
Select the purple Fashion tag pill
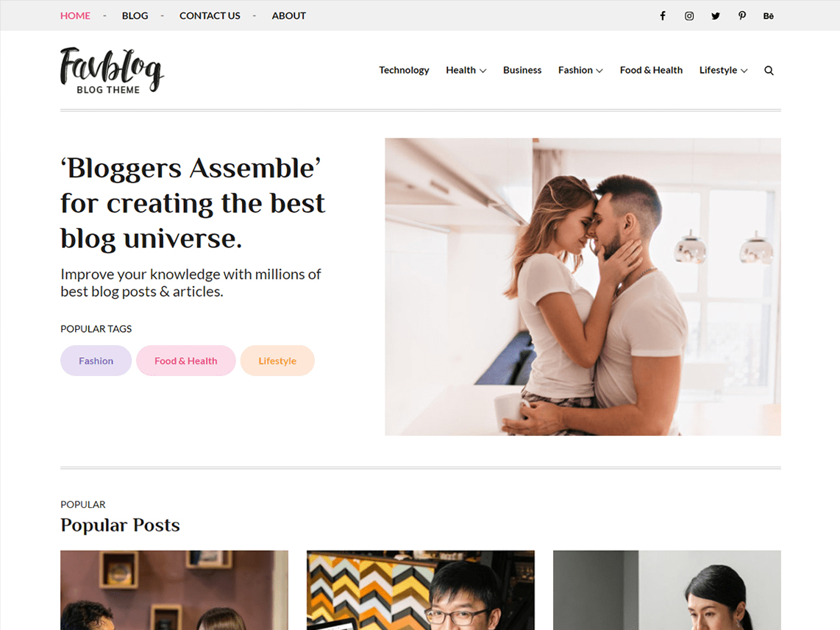(96, 361)
